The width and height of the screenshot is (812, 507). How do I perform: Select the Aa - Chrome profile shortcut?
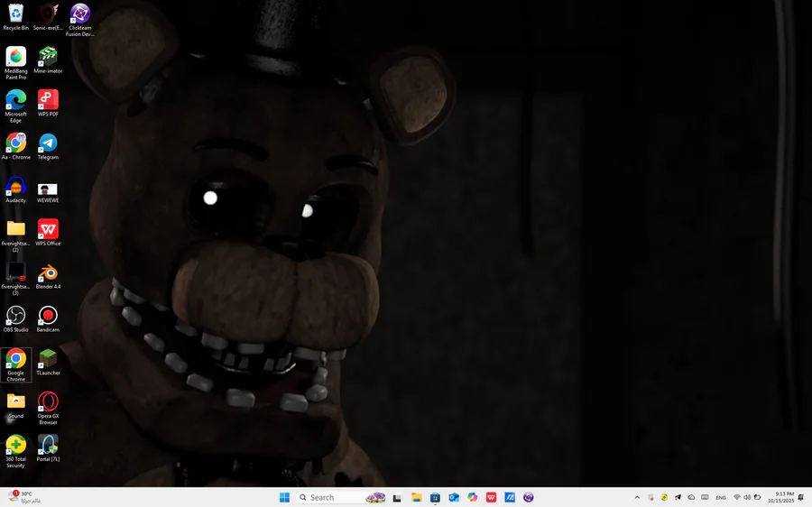click(x=15, y=146)
